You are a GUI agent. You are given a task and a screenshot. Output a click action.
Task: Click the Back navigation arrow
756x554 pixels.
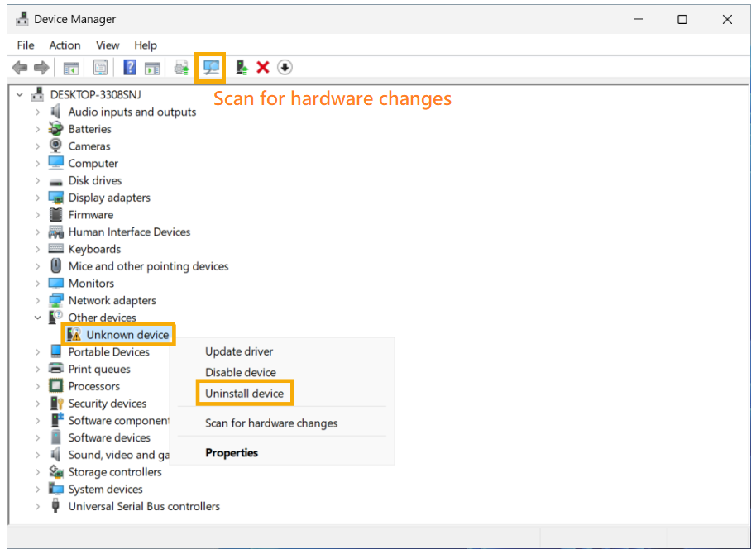pos(18,68)
